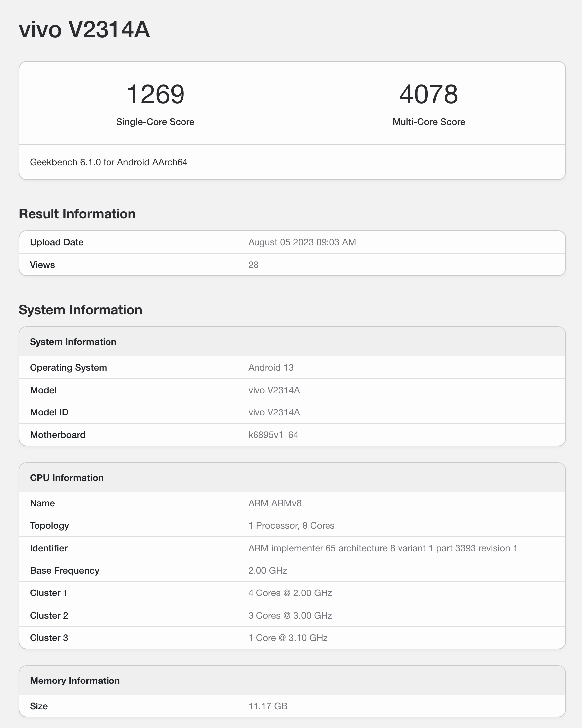
Task: Click the Model row showing vivo V2314A
Action: pos(274,390)
